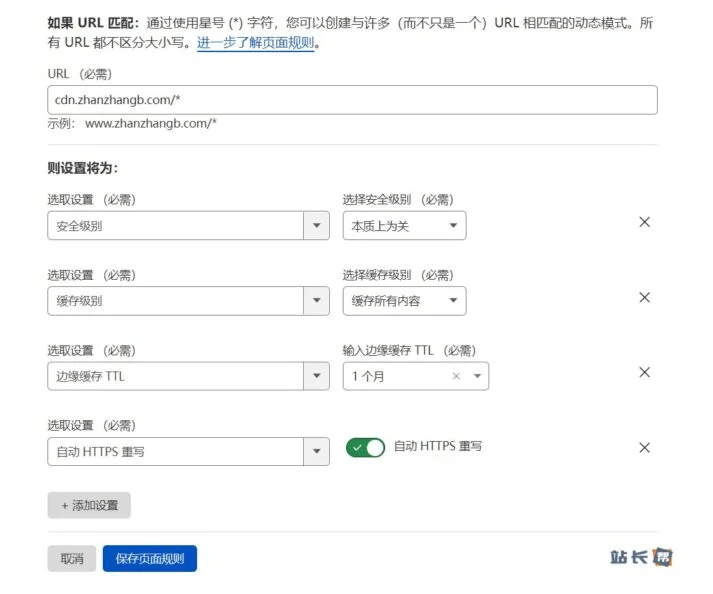Viewport: 713px width, 594px height.
Task: Open the 安全级别 setting selector dropdown
Action: (x=316, y=226)
